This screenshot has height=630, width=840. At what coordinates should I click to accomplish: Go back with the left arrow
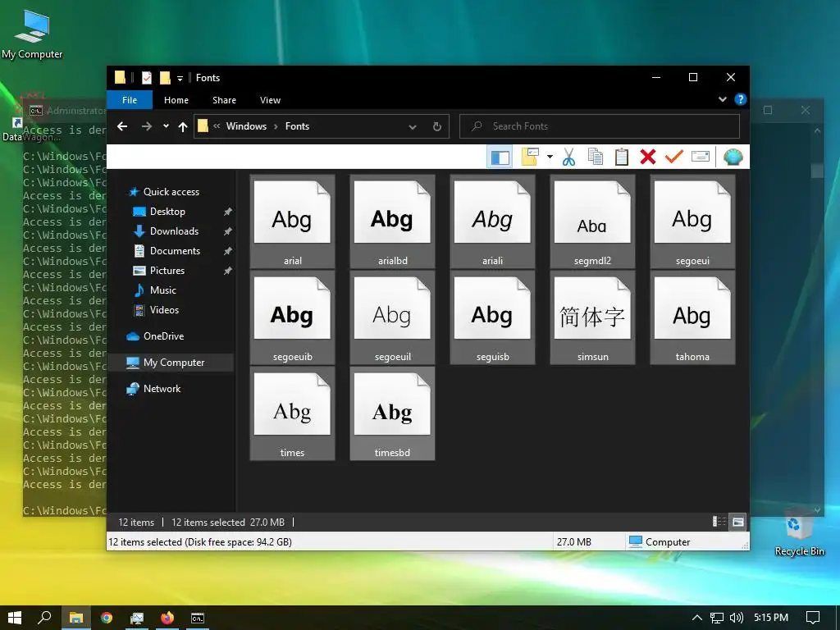tap(122, 126)
